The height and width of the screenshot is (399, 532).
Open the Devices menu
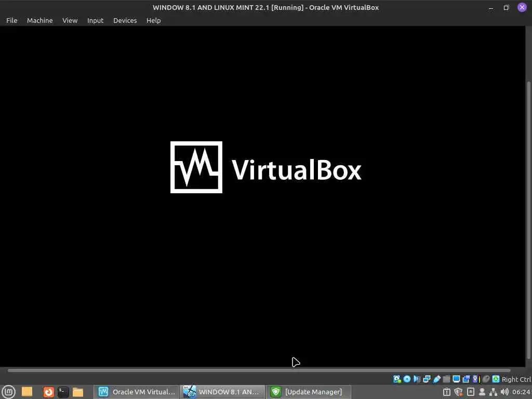[125, 20]
